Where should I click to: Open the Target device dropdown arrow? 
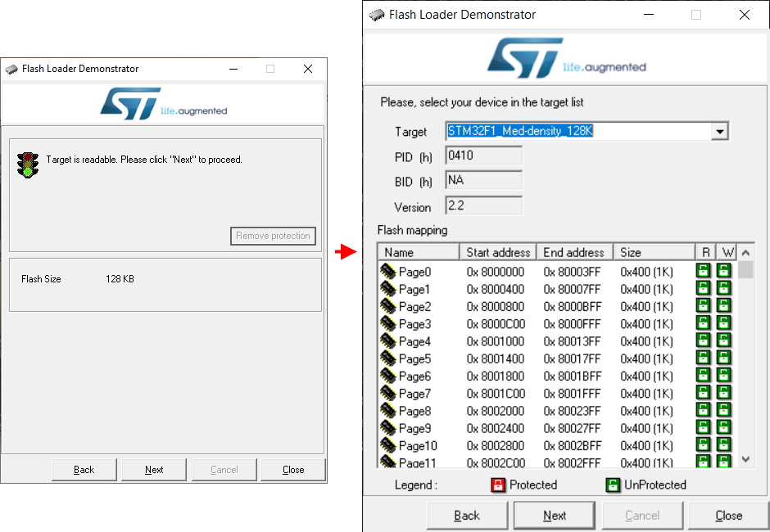[x=719, y=131]
